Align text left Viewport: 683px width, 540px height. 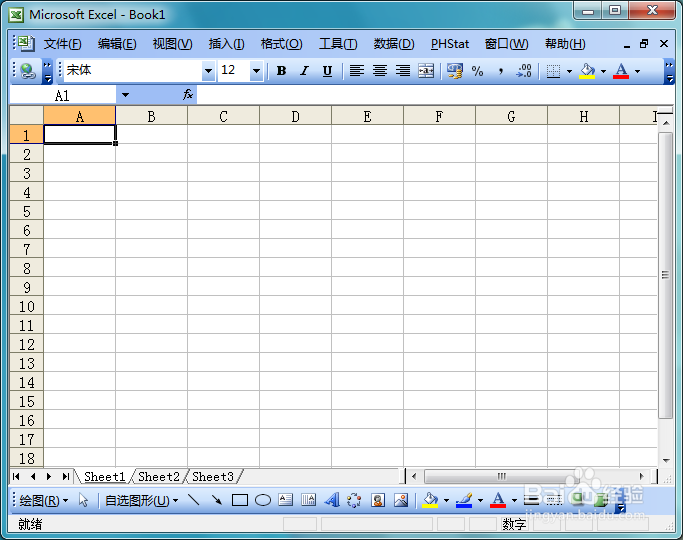[x=357, y=71]
